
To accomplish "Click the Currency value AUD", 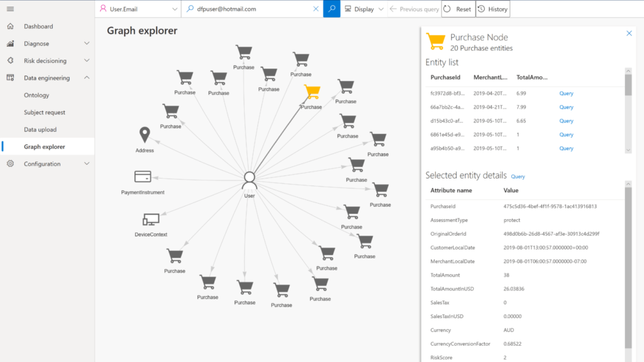I will point(508,330).
